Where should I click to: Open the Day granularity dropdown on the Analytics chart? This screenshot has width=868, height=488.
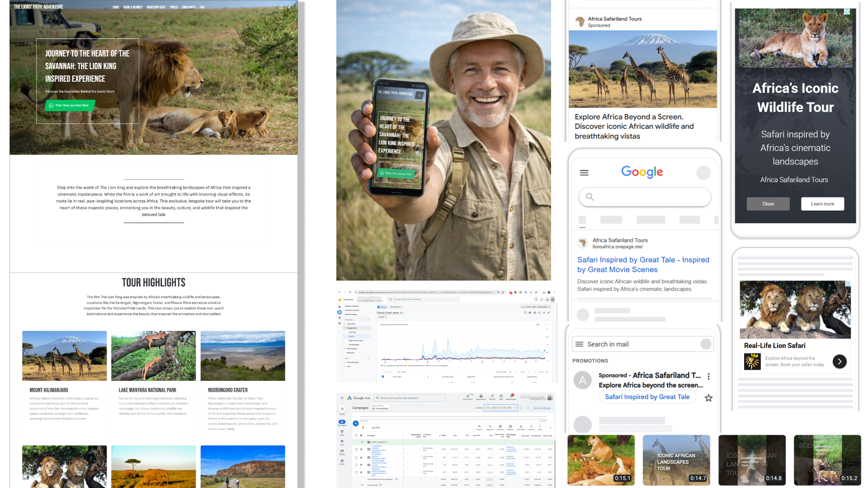coord(541,324)
